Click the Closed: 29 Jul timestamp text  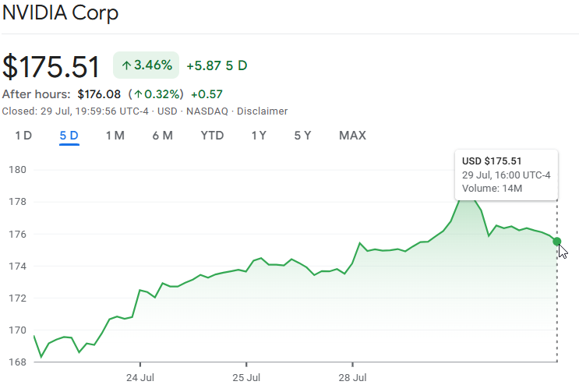76,111
